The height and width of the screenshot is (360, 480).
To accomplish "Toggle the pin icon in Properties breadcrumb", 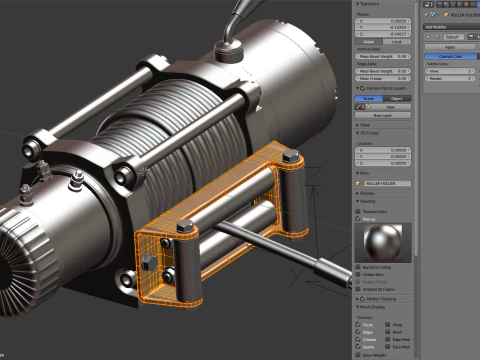I will click(426, 15).
